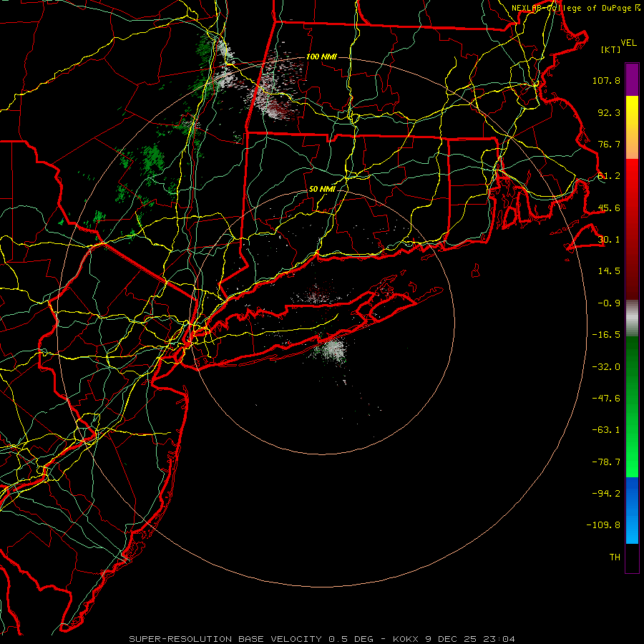Screen dimensions: 644x644
Task: Click the '100 NMI' range ring label
Action: point(321,57)
